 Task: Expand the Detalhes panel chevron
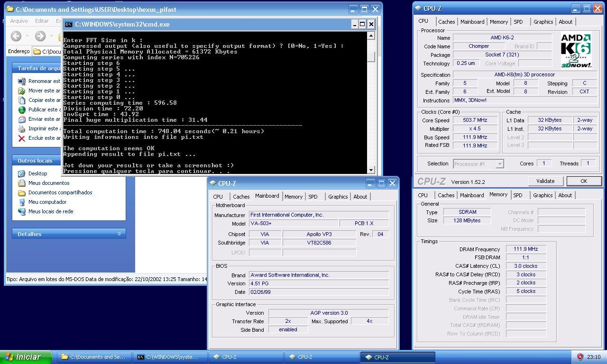click(119, 234)
